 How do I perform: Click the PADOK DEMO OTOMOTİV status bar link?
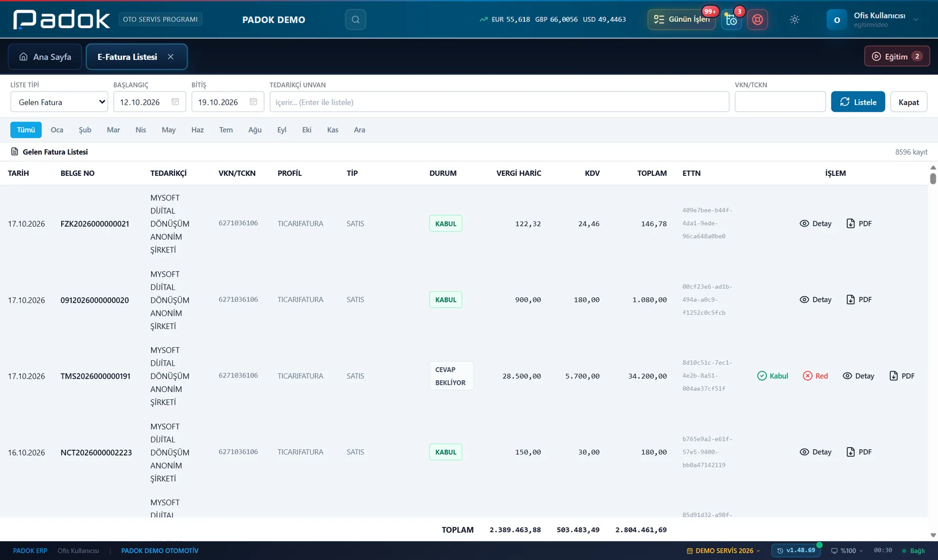(160, 551)
